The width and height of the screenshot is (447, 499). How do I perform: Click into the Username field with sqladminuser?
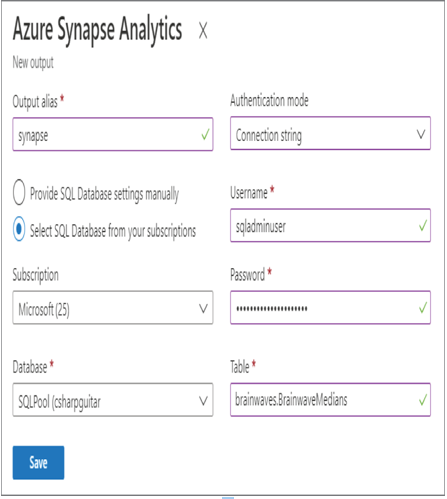coord(330,225)
